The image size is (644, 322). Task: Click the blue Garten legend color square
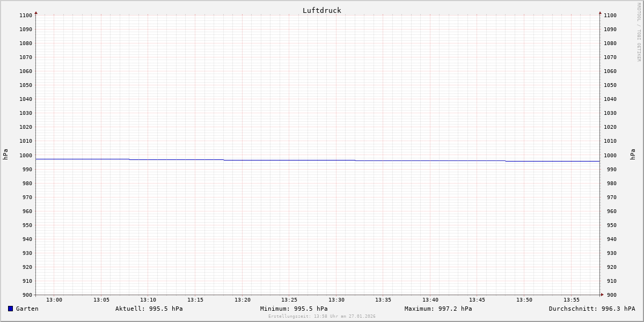[10, 309]
